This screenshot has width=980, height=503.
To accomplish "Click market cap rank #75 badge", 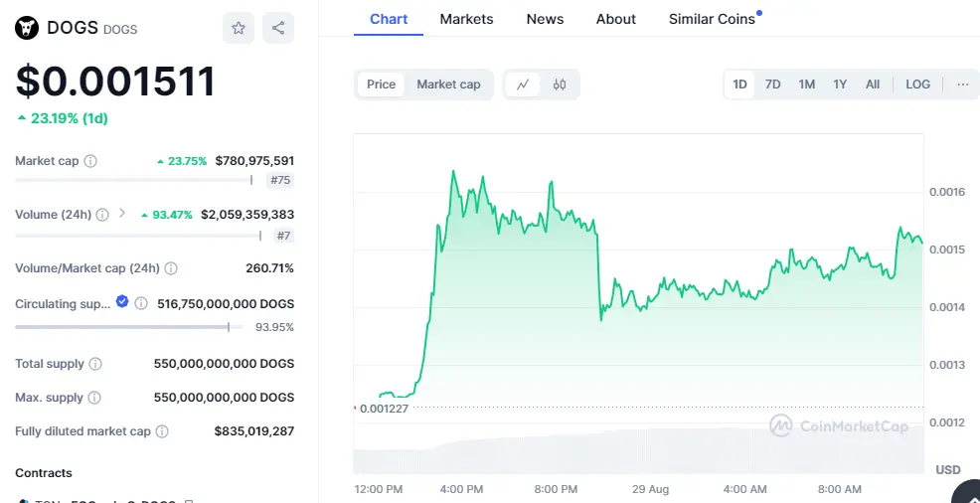I will 280,181.
